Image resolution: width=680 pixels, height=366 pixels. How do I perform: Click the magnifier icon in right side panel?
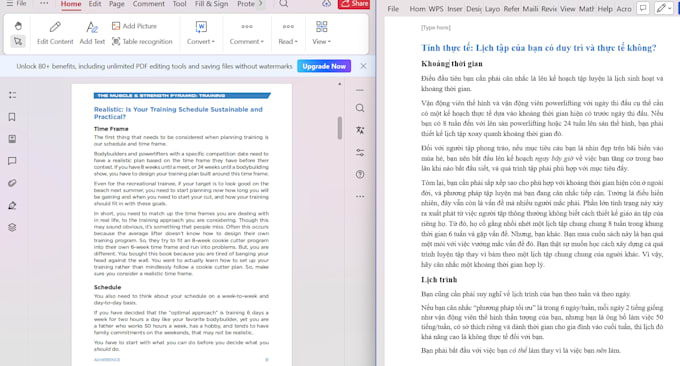[x=360, y=108]
